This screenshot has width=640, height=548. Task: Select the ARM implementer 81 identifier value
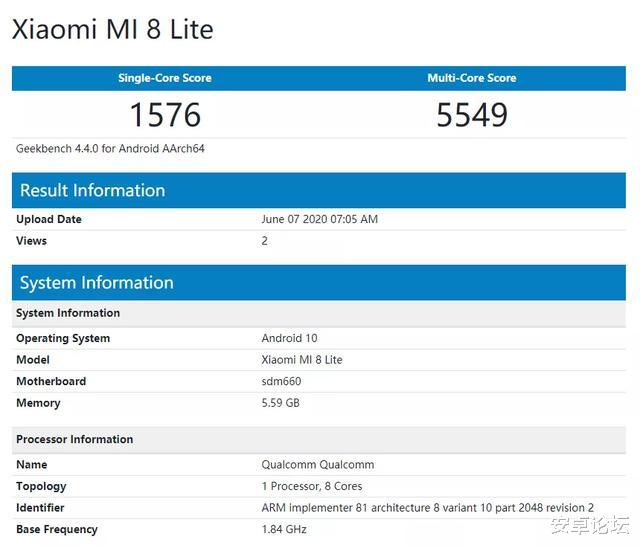pos(428,508)
